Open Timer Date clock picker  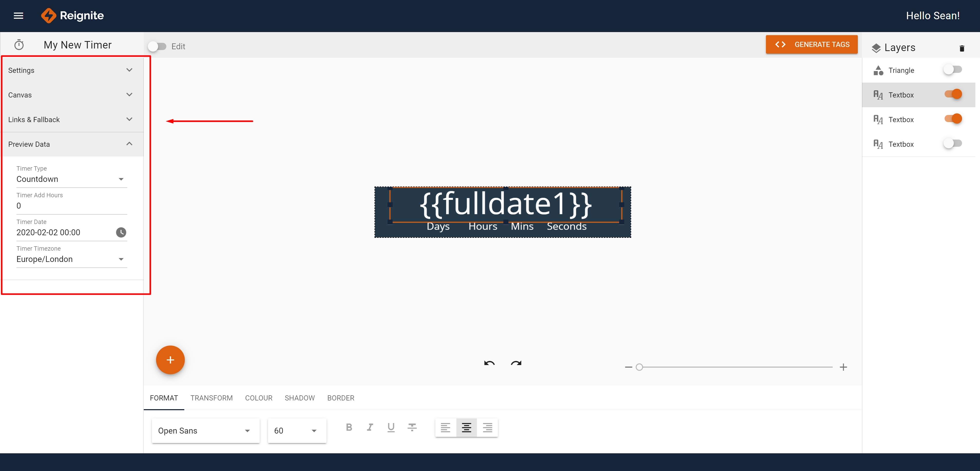tap(121, 232)
